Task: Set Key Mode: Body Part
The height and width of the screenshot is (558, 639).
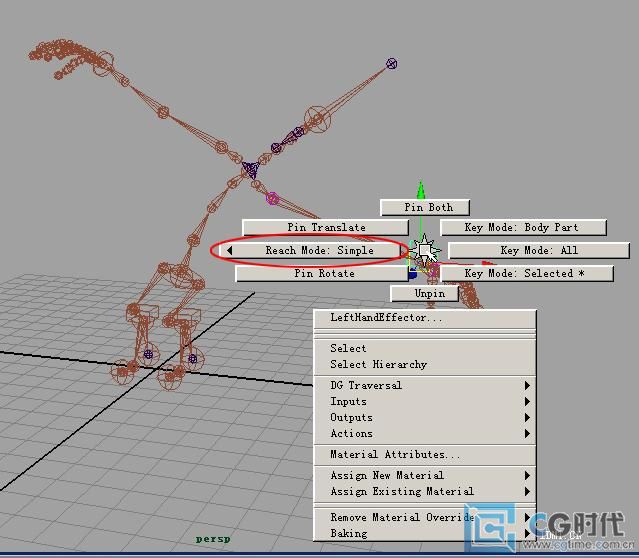Action: 523,227
